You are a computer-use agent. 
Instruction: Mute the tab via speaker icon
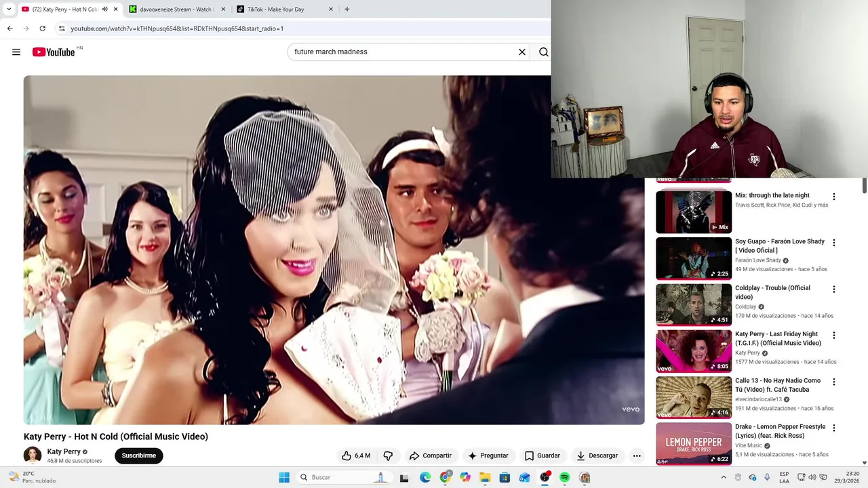[104, 9]
